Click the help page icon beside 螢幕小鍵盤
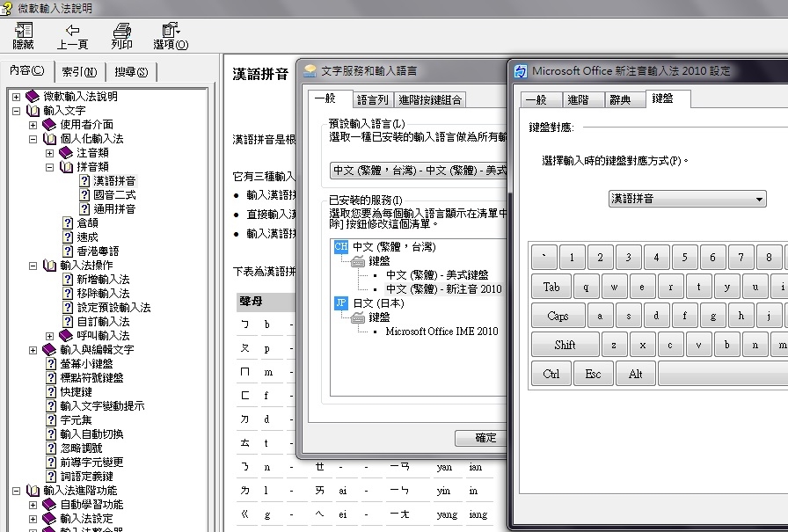Viewport: 788px width, 532px height. coord(51,364)
